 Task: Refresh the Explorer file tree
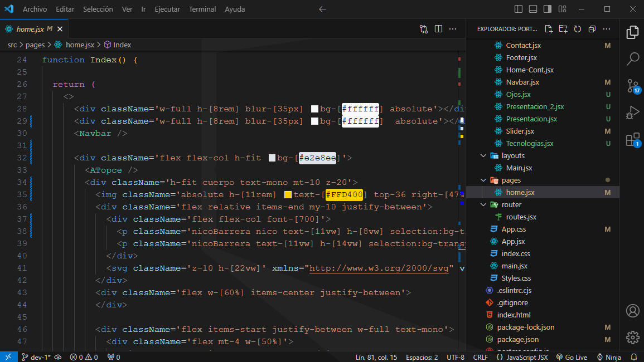(578, 29)
